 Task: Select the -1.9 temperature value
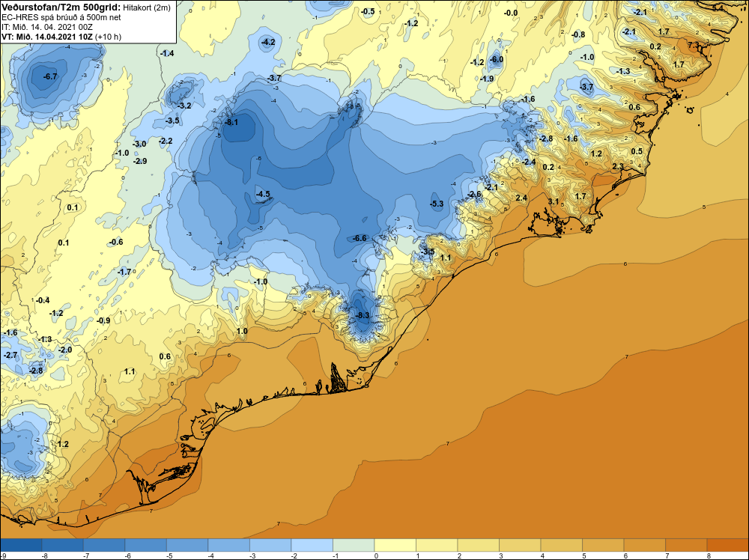[487, 79]
